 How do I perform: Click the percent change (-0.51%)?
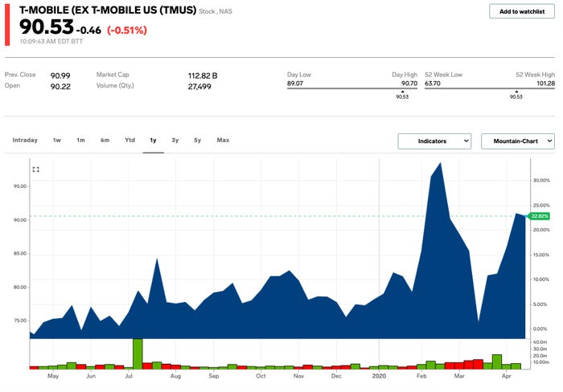(x=127, y=31)
